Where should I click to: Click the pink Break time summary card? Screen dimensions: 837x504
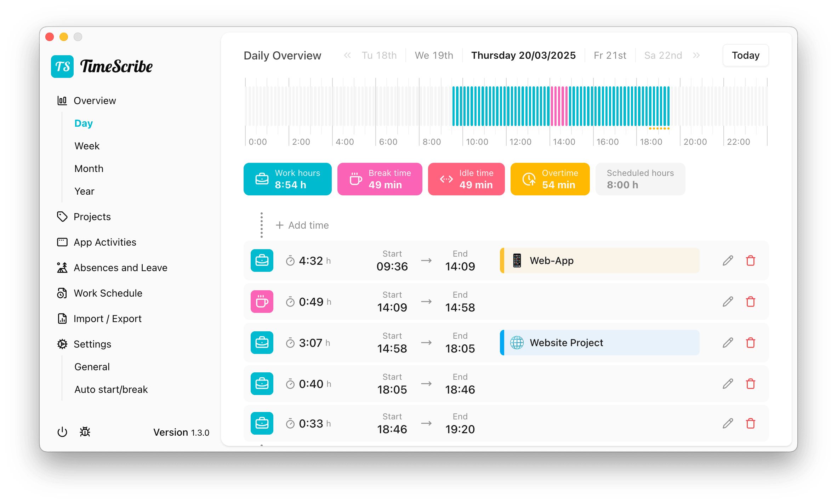click(380, 179)
